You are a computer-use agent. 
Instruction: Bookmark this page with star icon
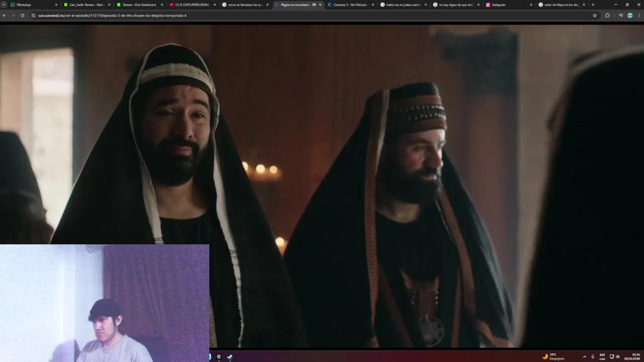pos(595,16)
